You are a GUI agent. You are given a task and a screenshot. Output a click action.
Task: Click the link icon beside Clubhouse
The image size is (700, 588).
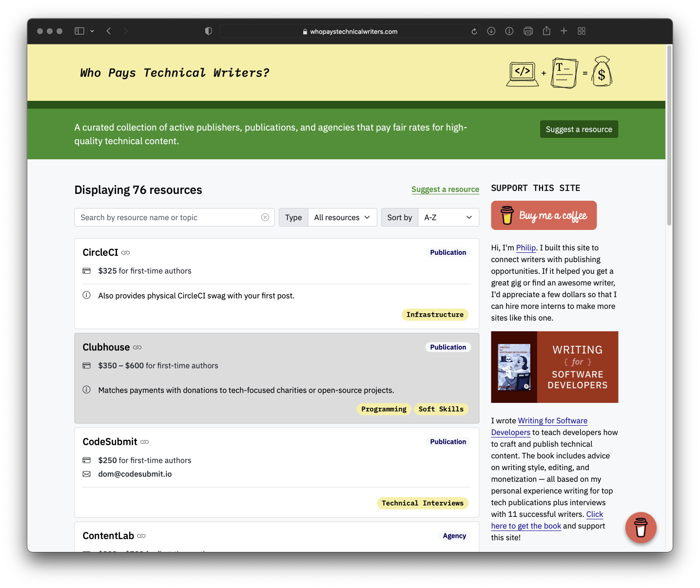pos(137,347)
